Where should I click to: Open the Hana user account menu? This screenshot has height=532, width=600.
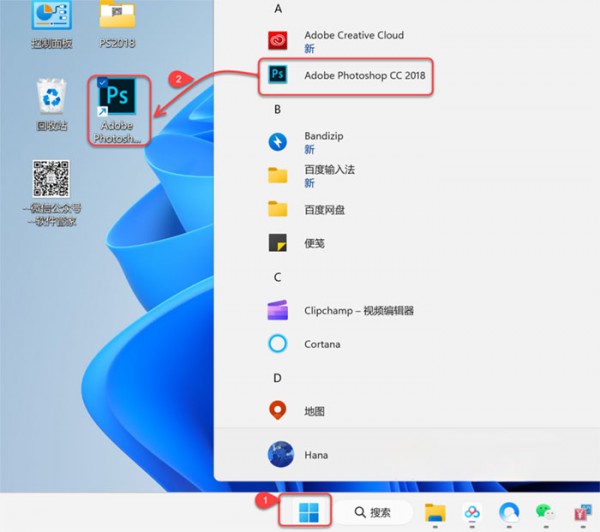[x=298, y=455]
